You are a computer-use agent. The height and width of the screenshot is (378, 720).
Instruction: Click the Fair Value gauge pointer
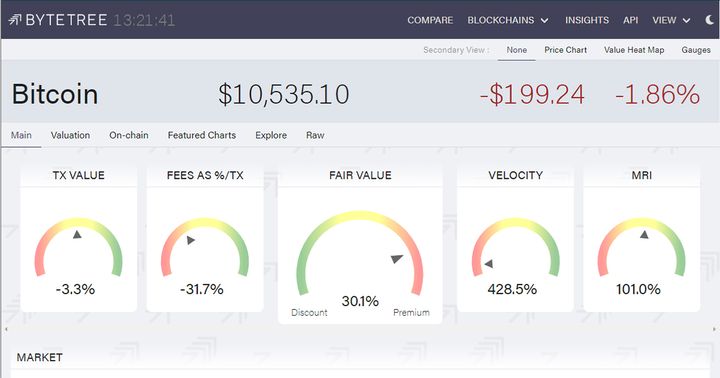[397, 259]
